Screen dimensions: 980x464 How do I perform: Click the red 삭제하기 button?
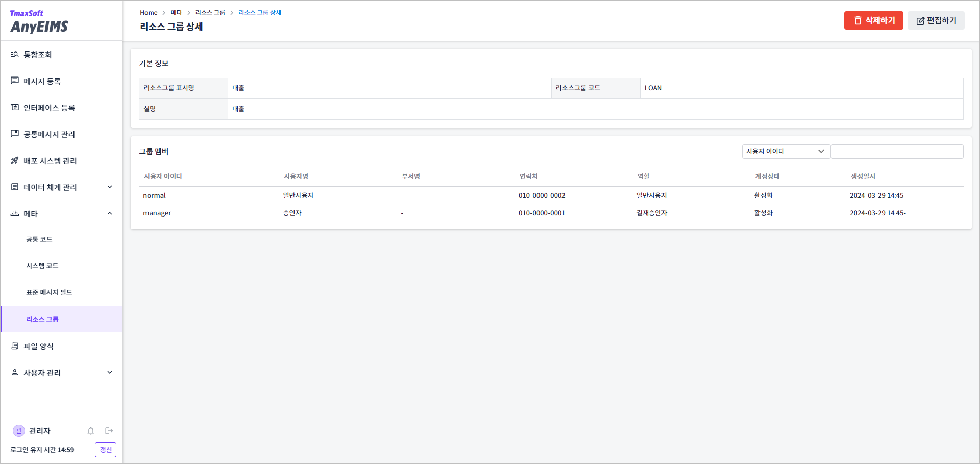click(x=873, y=20)
